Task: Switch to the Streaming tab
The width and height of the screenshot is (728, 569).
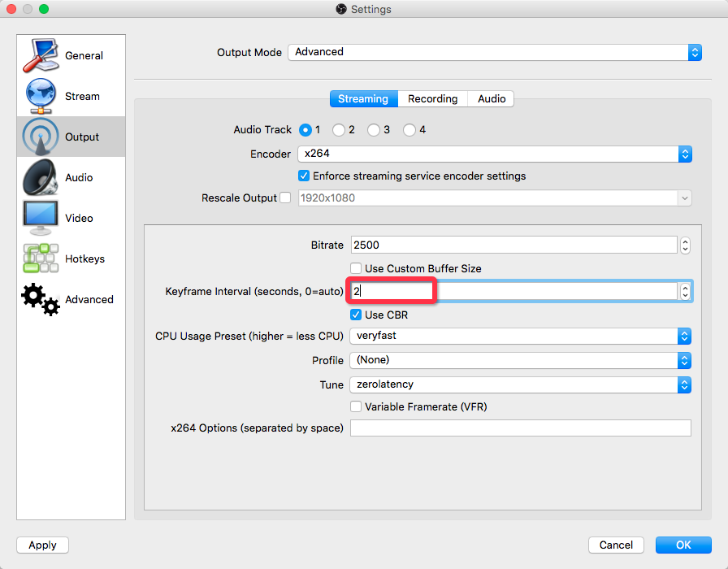Action: point(363,99)
